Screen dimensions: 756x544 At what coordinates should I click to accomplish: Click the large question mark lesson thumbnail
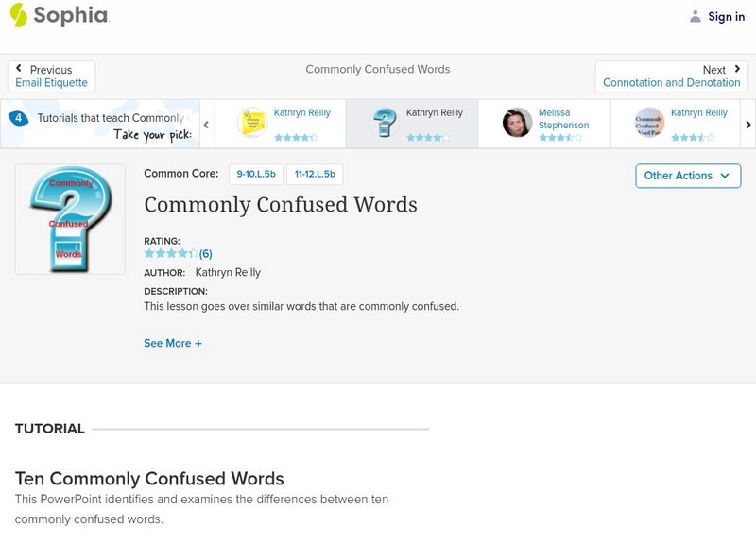click(70, 219)
